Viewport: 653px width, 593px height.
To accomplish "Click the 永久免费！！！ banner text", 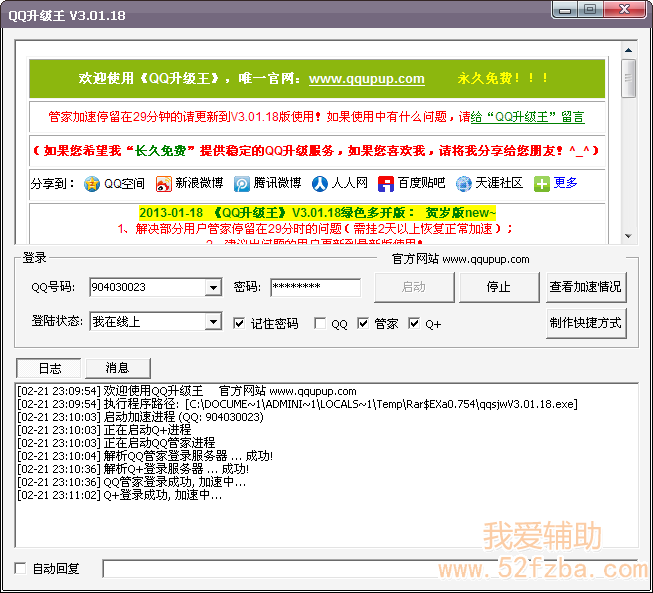I will 503,78.
